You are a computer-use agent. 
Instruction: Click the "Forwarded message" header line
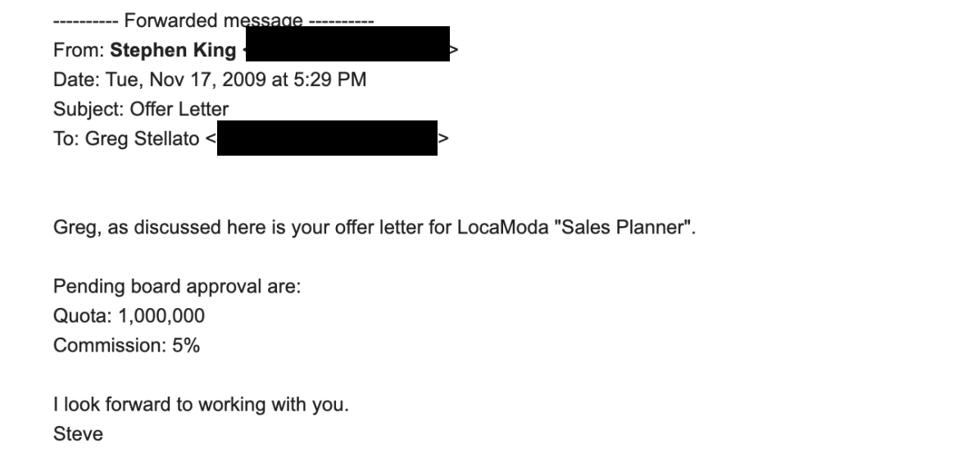tap(214, 20)
